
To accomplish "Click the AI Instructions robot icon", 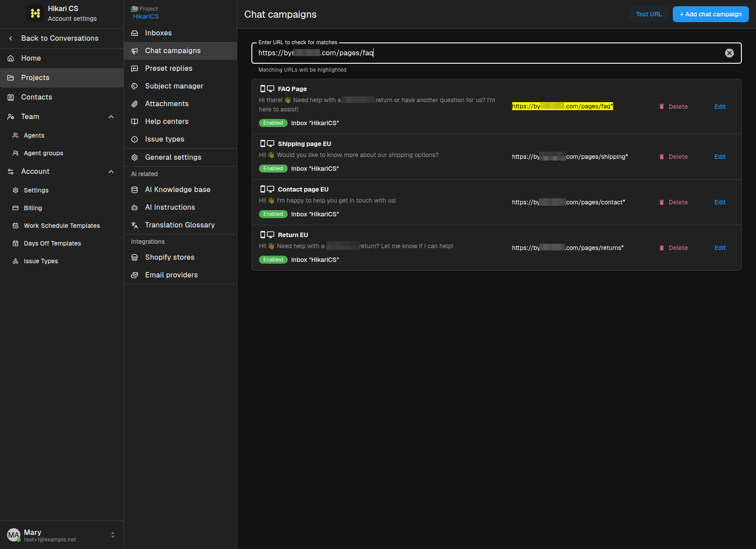I will (135, 207).
